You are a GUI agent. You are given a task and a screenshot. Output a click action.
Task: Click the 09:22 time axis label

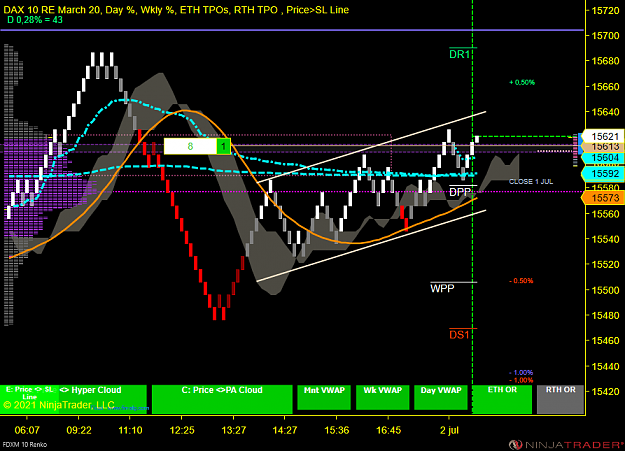79,430
